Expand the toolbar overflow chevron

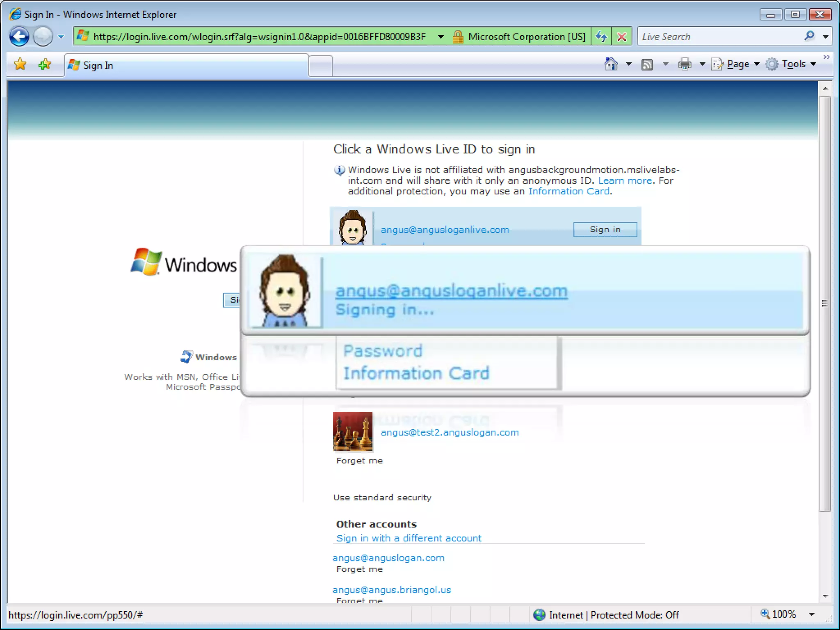[x=826, y=57]
